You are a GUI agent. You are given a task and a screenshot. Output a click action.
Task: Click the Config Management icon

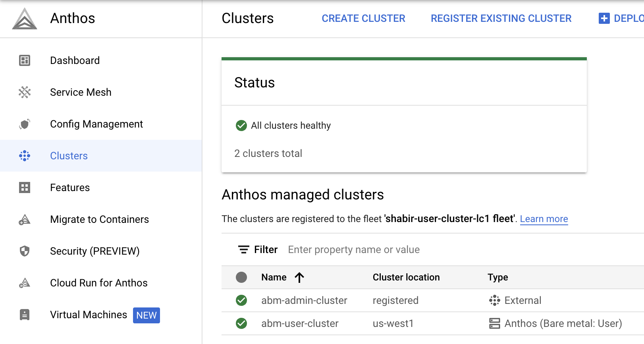(25, 124)
